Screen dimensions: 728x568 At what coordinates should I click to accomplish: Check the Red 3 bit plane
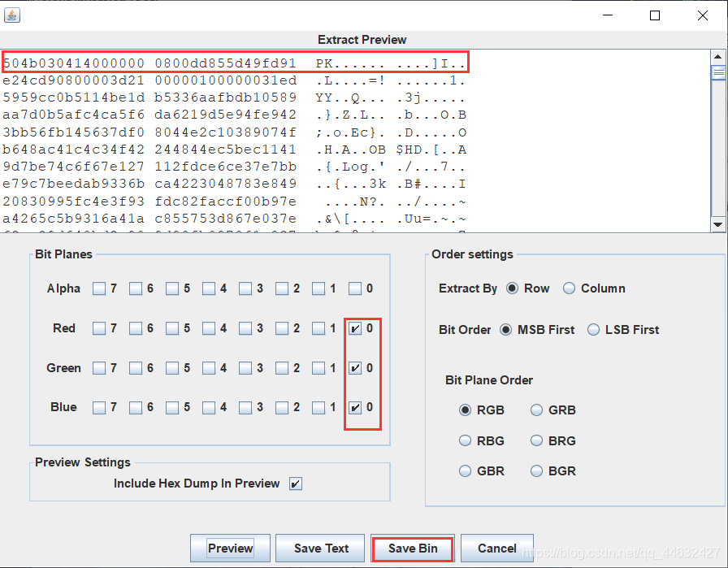pos(245,328)
